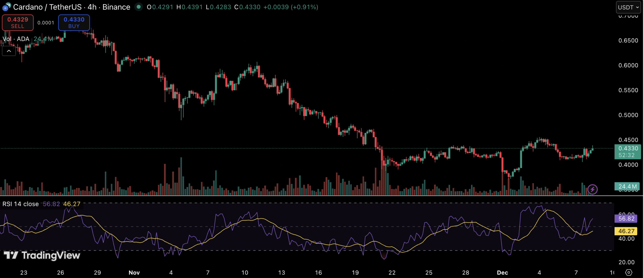644x278 pixels.
Task: Enable instant trading via the purple lightning icon
Action: pos(592,189)
